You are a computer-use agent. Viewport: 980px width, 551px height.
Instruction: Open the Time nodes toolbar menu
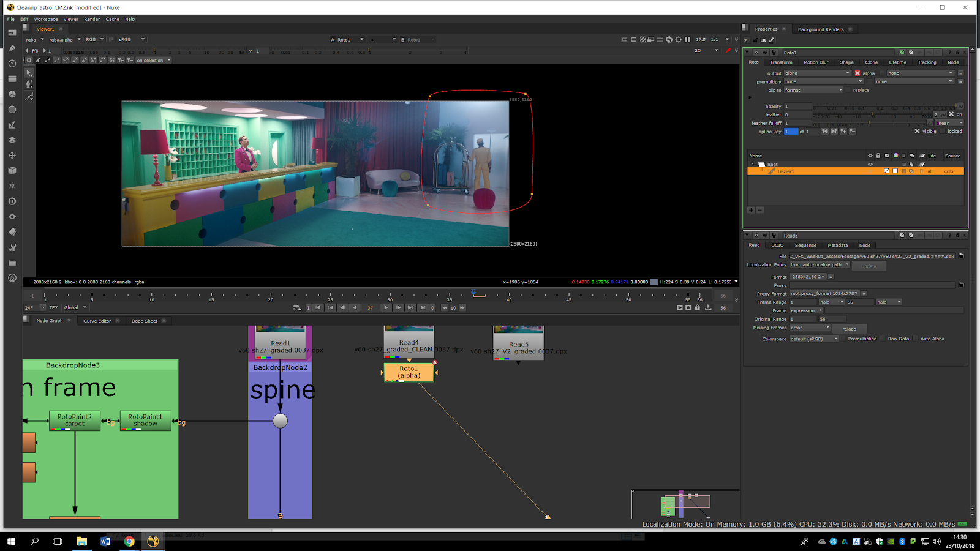pos(12,64)
